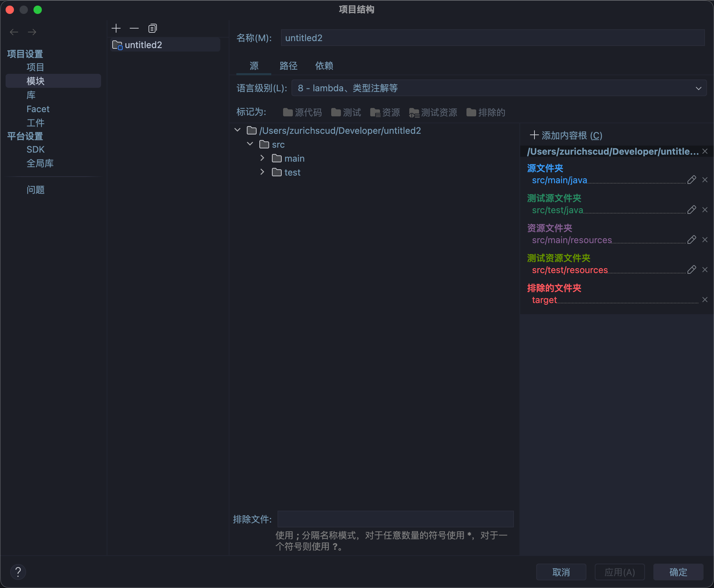The width and height of the screenshot is (714, 588).
Task: Remove the src/main/resources folder entry
Action: click(x=705, y=240)
